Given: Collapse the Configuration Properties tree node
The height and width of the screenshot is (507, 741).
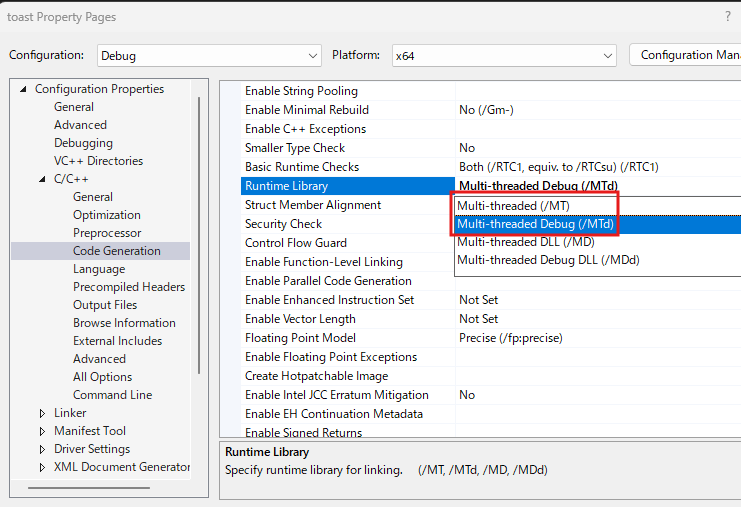Looking at the screenshot, I should [23, 89].
